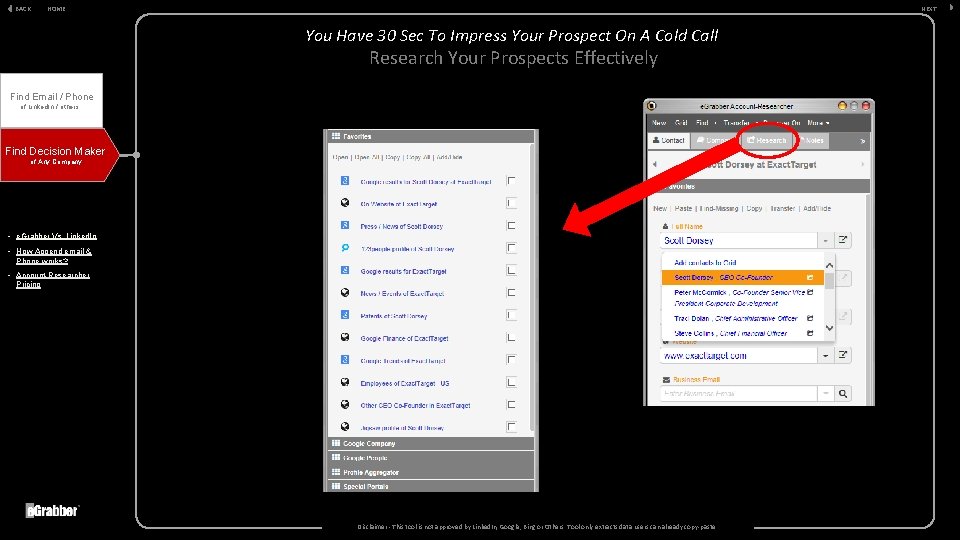Click globe icon for News / Events of ExactTarget
The width and height of the screenshot is (960, 540).
click(345, 293)
